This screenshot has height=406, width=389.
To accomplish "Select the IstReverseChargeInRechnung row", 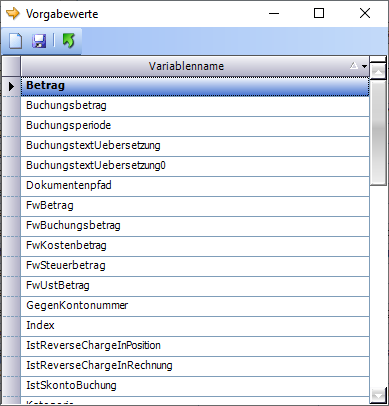I will click(x=195, y=366).
